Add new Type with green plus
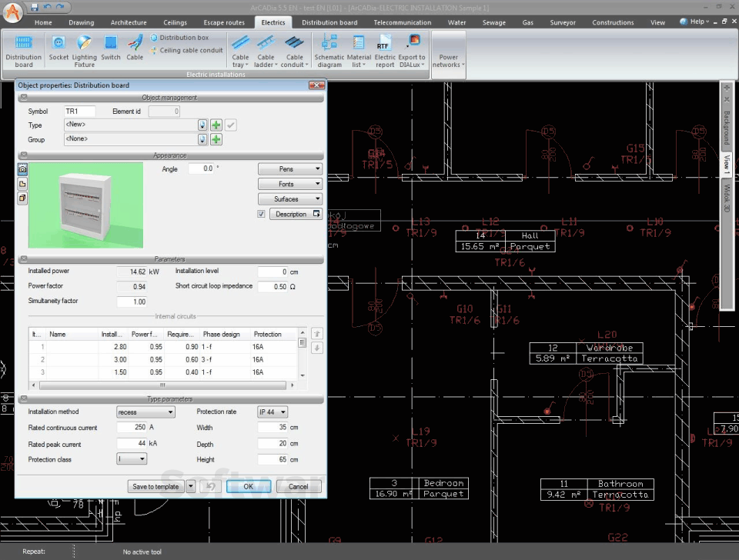Screen dimensions: 739x560 [x=216, y=125]
